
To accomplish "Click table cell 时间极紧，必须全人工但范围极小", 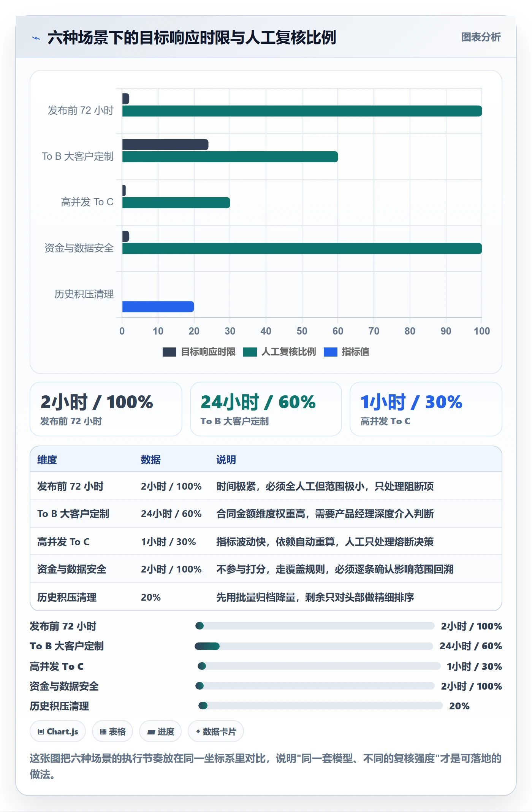I will 325,486.
